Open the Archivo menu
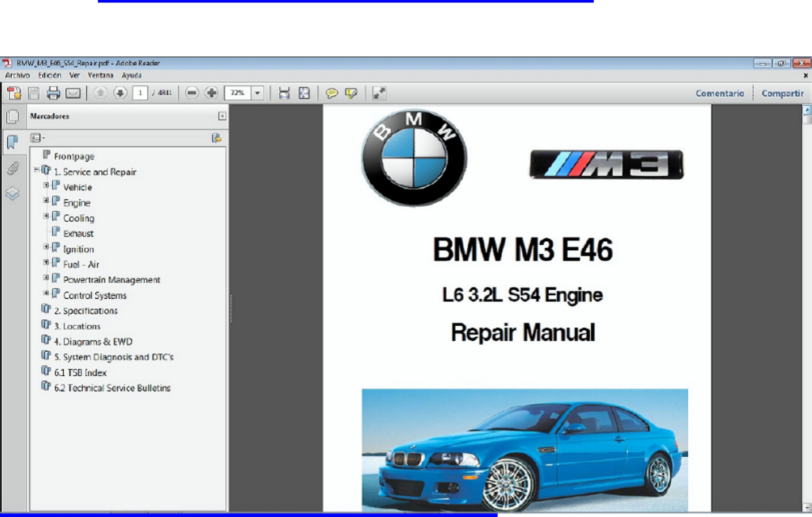812x517 pixels. (x=17, y=75)
